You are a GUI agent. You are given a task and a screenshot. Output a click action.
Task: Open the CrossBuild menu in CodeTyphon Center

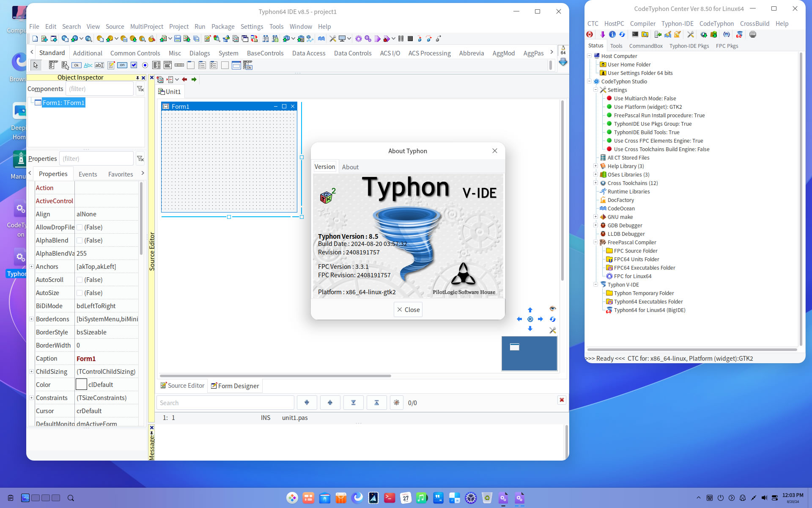(x=754, y=24)
